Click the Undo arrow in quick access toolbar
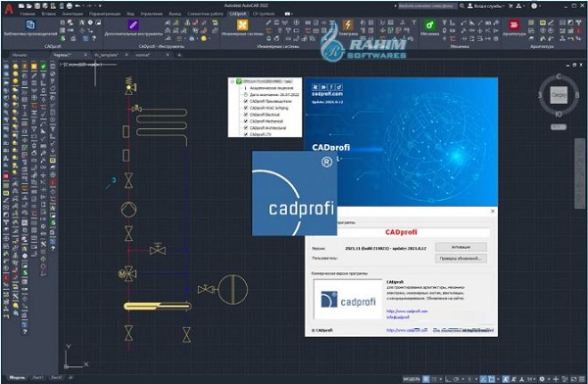 77,6
